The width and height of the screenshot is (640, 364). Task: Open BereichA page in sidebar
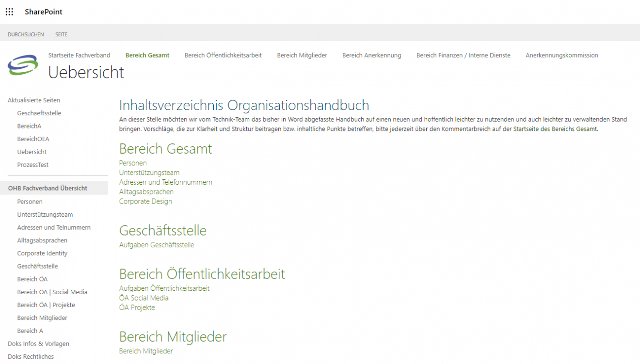29,126
